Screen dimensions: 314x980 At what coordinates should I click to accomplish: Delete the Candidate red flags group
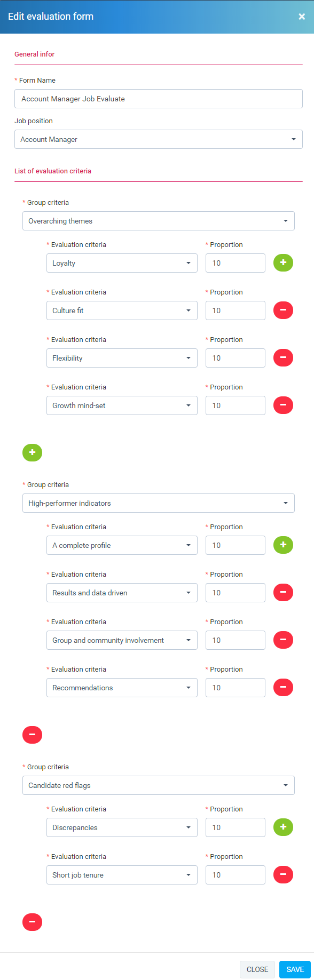coord(32,922)
